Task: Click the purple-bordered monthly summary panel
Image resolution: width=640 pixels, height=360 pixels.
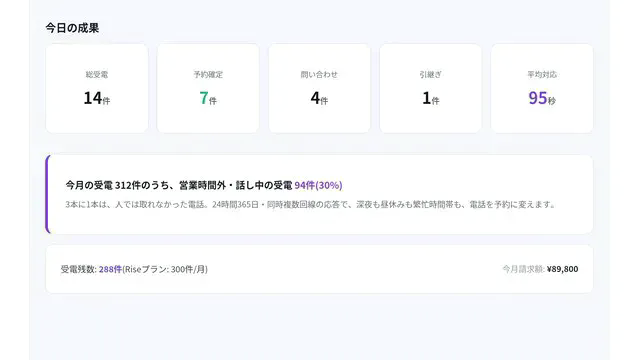Action: pos(319,194)
